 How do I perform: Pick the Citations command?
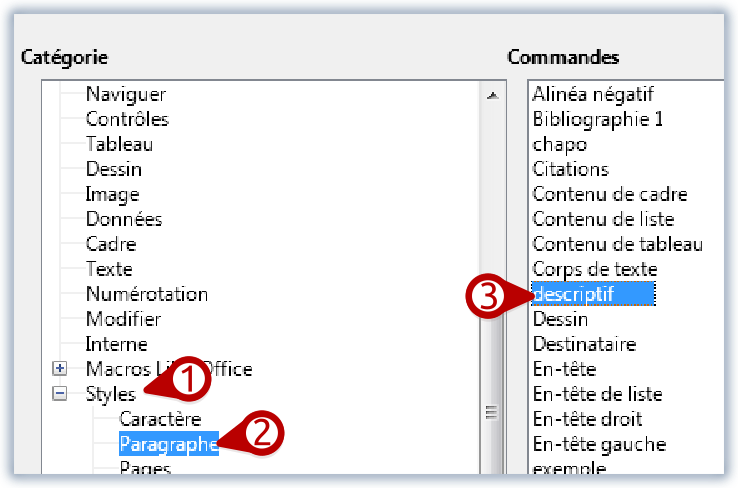click(x=570, y=169)
